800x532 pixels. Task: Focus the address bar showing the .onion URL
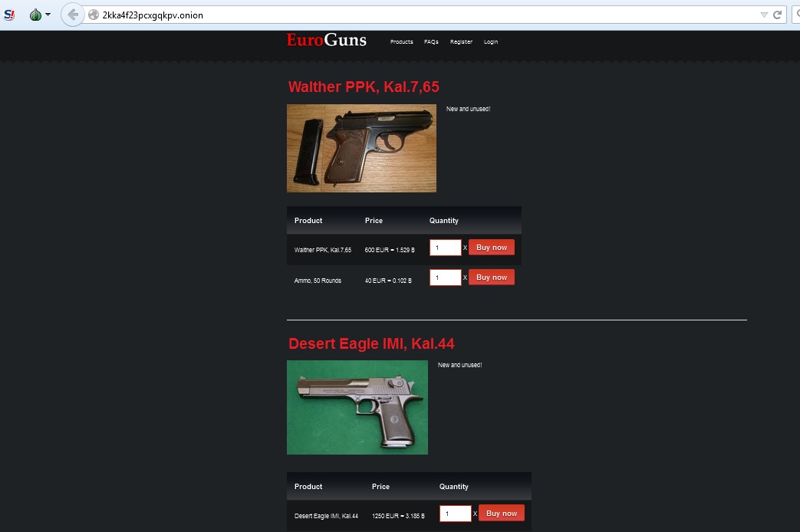tap(429, 15)
